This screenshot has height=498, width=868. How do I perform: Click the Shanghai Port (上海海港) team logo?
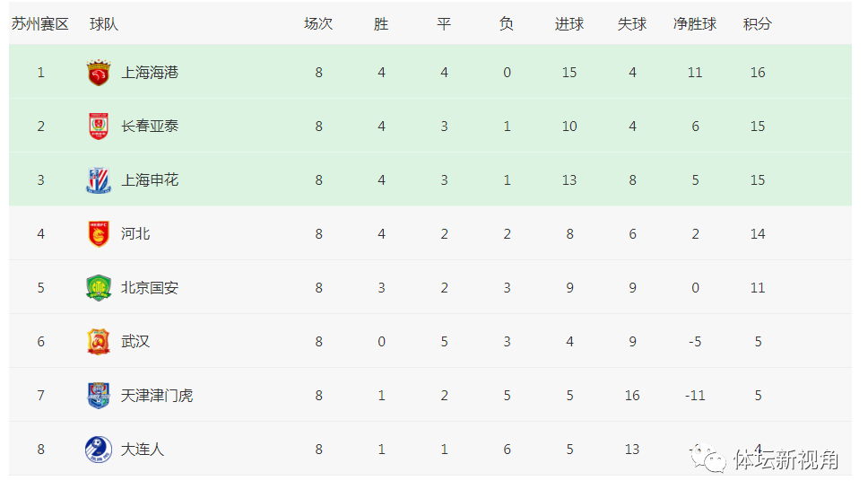click(x=99, y=73)
